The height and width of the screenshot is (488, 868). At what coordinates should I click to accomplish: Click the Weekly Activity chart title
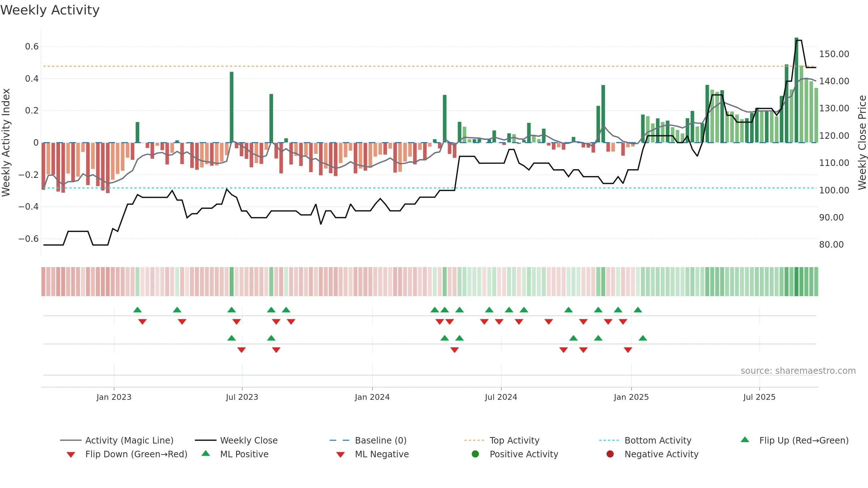50,10
